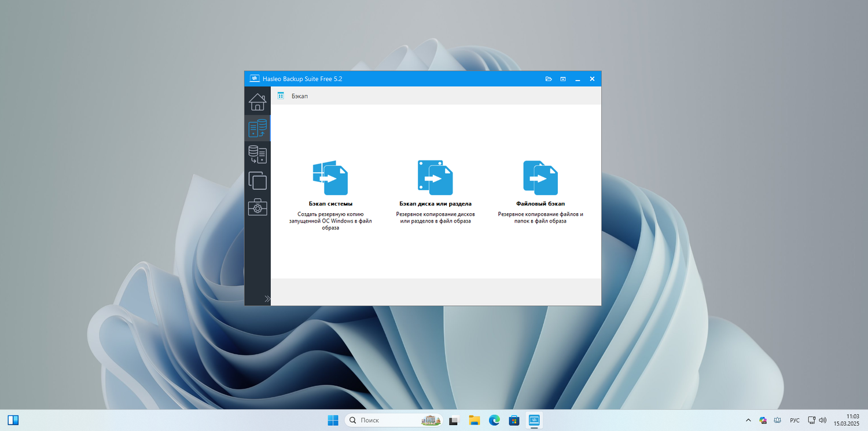Click the "Бэкап диска или раздела" icon
The height and width of the screenshot is (431, 868).
[x=435, y=178]
